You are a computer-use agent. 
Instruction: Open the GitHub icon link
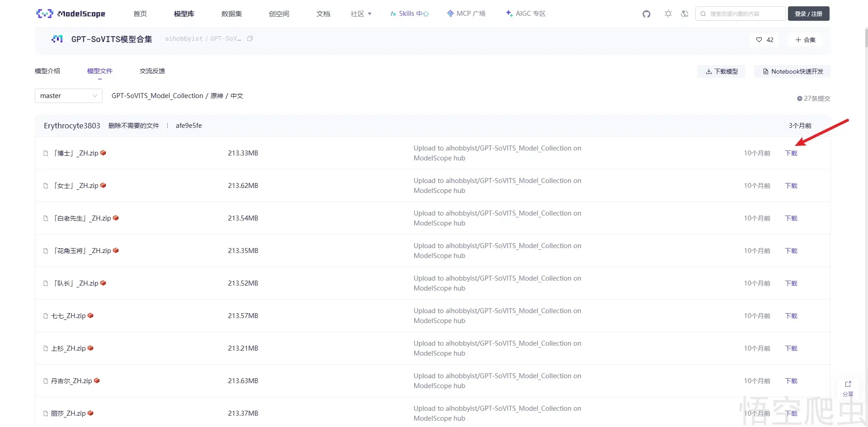pos(646,14)
